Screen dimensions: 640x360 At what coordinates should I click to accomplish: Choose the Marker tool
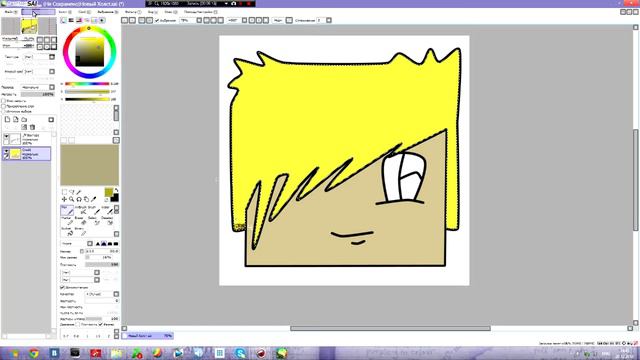67,221
